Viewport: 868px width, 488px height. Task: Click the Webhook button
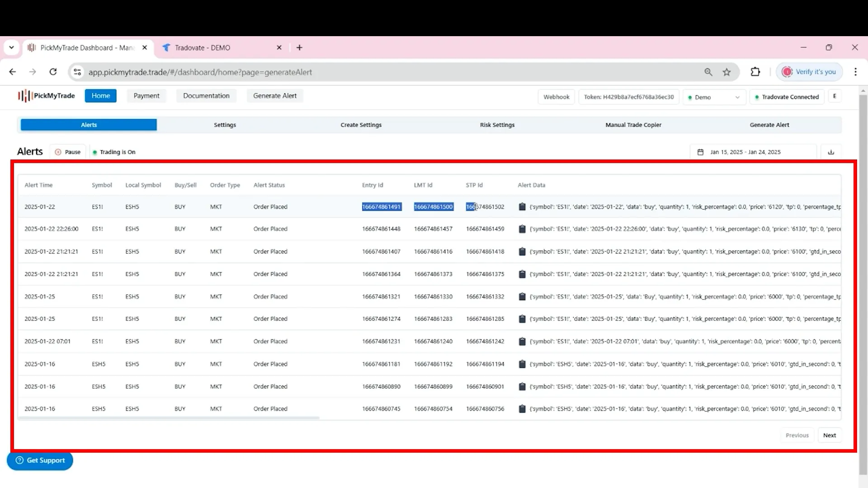(x=557, y=97)
